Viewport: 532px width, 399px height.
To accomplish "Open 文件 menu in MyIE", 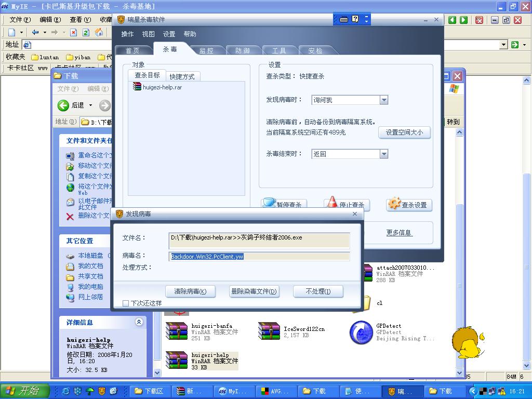I will tap(20, 20).
